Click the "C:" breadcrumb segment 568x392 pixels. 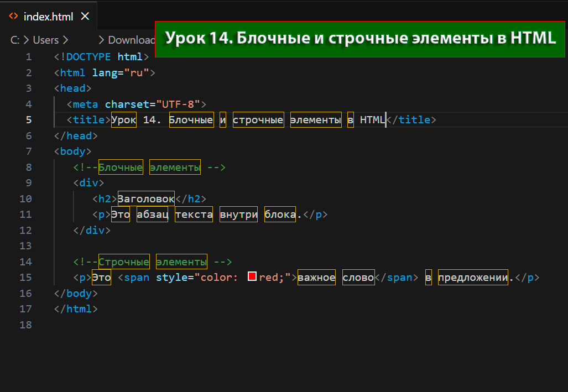click(x=15, y=40)
